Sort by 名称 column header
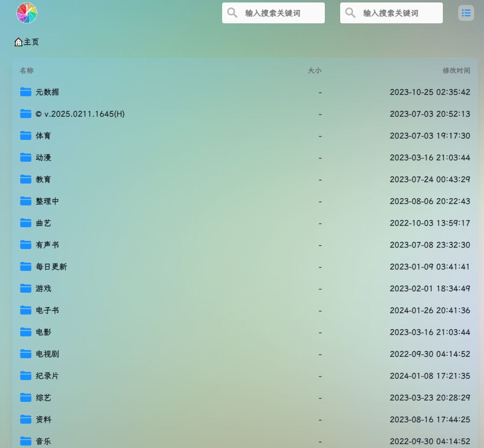484x448 pixels. click(x=27, y=71)
